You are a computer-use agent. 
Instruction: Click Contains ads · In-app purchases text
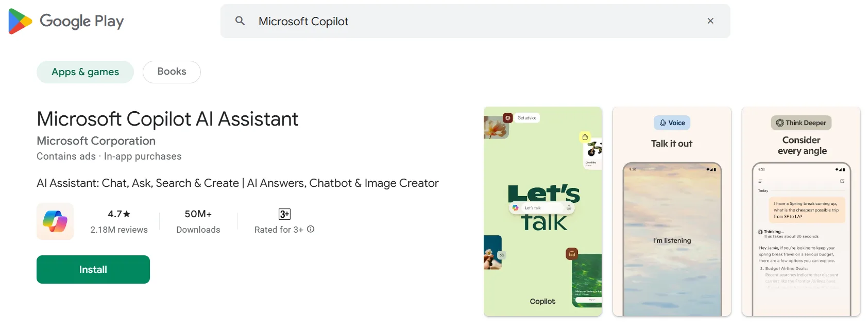point(109,156)
